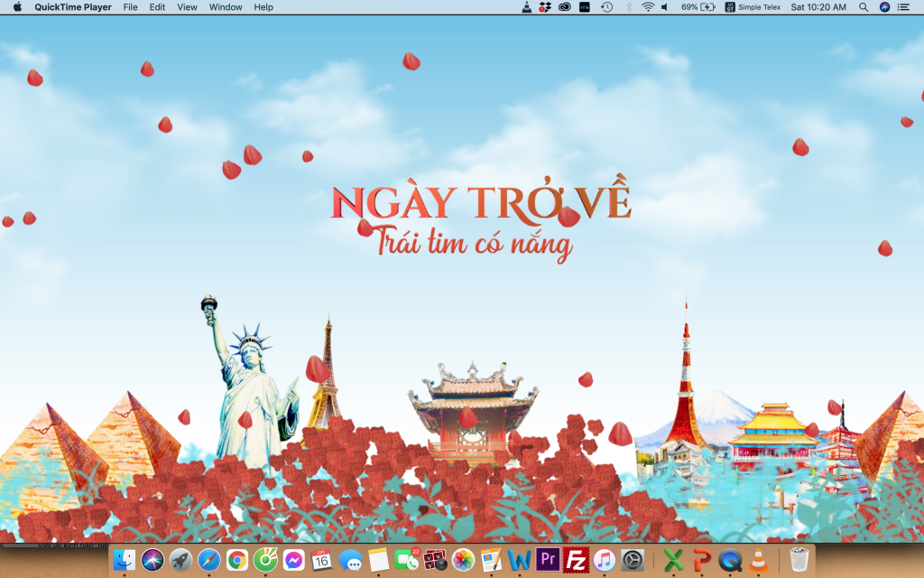Viewport: 924px width, 578px height.
Task: Open Notes app in Dock
Action: [x=378, y=560]
